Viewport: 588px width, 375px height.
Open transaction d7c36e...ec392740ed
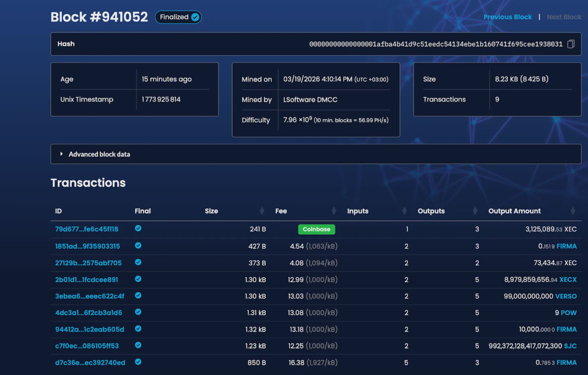[x=90, y=362]
